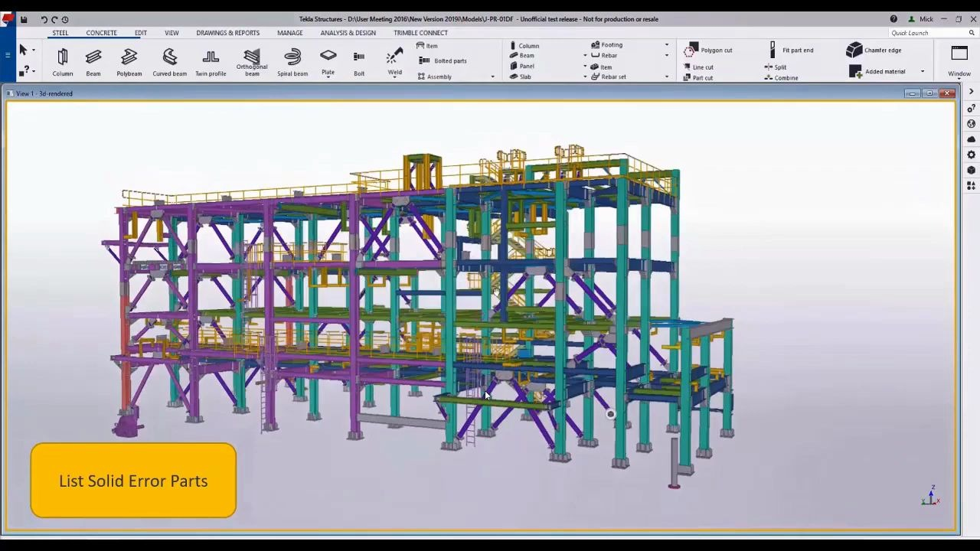Click the Polygon cut tool

[708, 51]
